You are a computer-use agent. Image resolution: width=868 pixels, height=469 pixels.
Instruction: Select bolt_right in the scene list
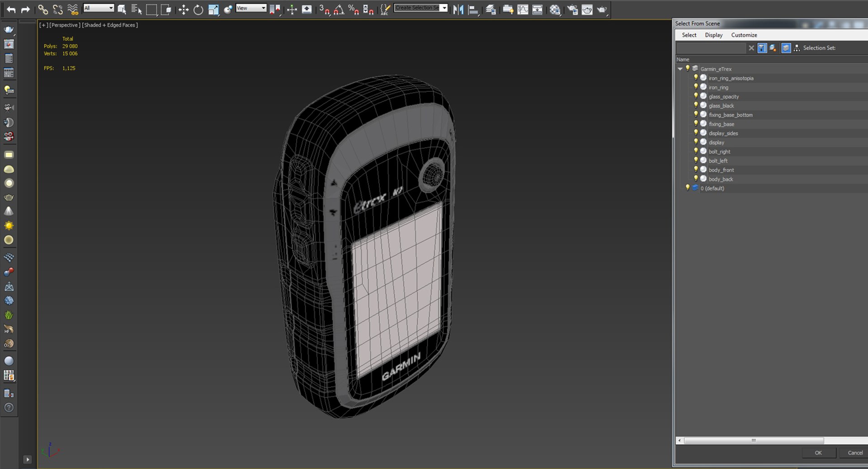click(x=719, y=152)
